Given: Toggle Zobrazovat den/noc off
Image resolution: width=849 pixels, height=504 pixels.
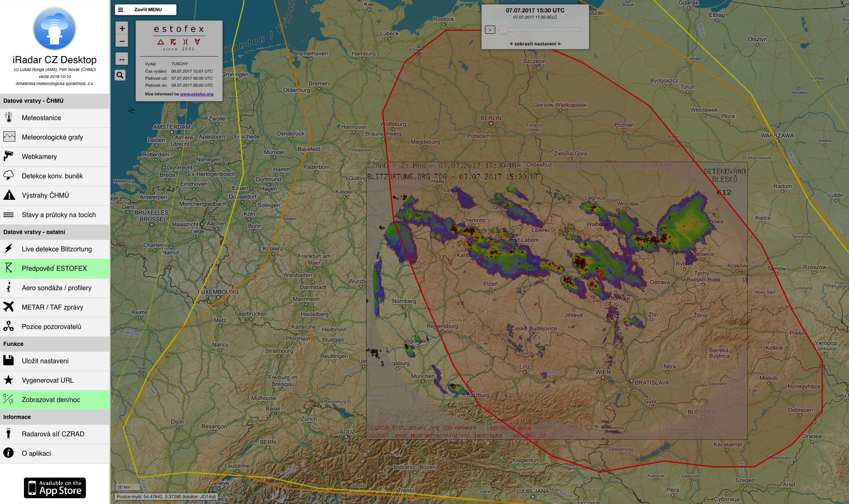Looking at the screenshot, I should [x=55, y=400].
